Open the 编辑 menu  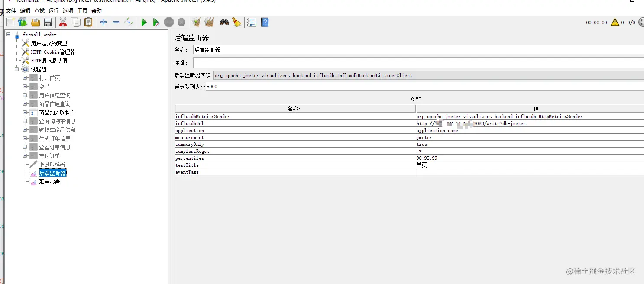25,11
